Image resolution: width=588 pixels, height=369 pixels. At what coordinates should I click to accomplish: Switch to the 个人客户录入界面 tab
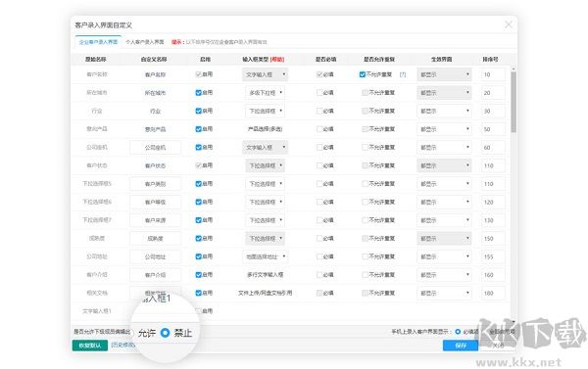click(x=145, y=42)
